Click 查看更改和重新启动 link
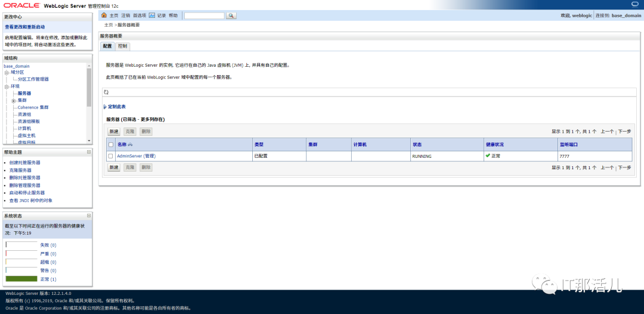The image size is (644, 314). click(x=24, y=27)
